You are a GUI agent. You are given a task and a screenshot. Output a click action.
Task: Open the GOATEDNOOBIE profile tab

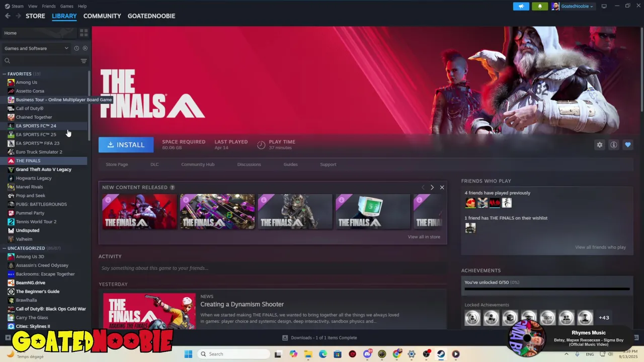click(151, 16)
